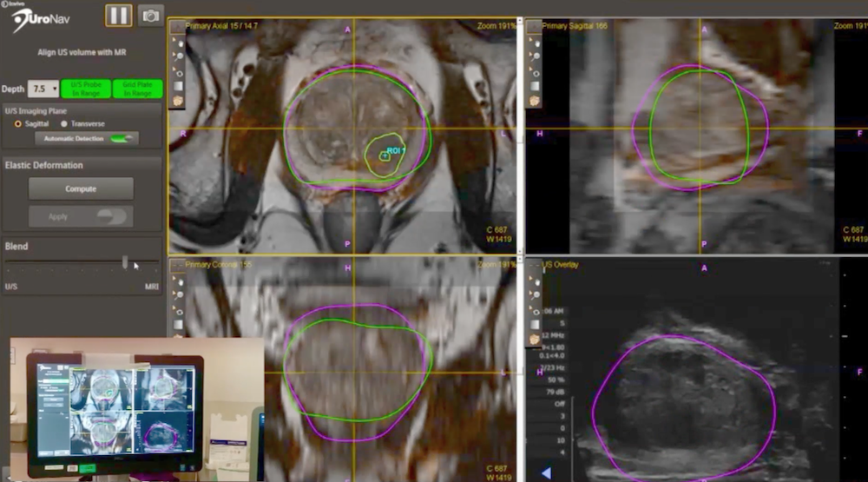Click the monitor photo thumbnail at bottom left
The width and height of the screenshot is (868, 482).
(x=137, y=409)
